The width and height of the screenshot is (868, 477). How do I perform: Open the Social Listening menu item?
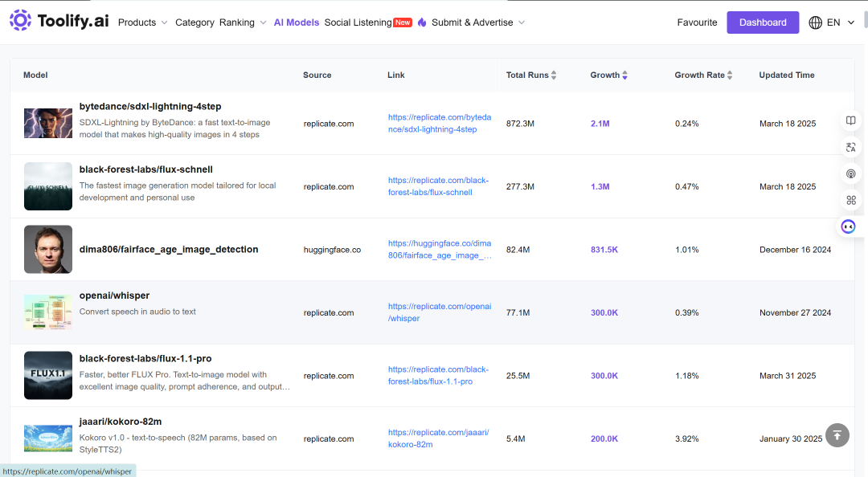tap(358, 22)
